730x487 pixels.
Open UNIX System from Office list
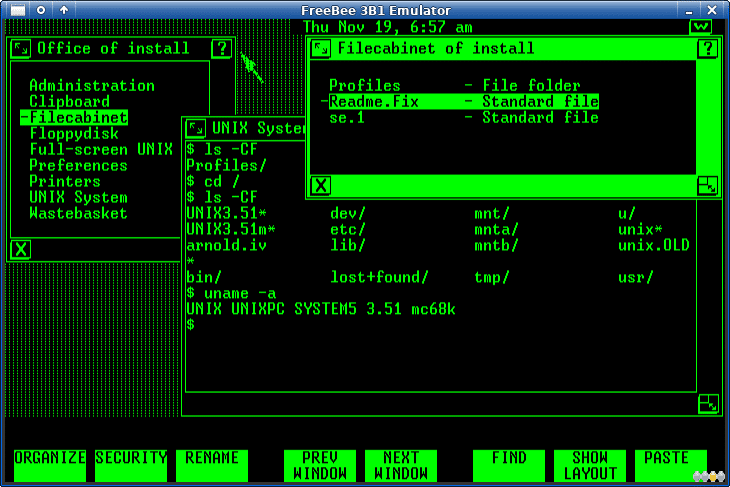coord(78,197)
